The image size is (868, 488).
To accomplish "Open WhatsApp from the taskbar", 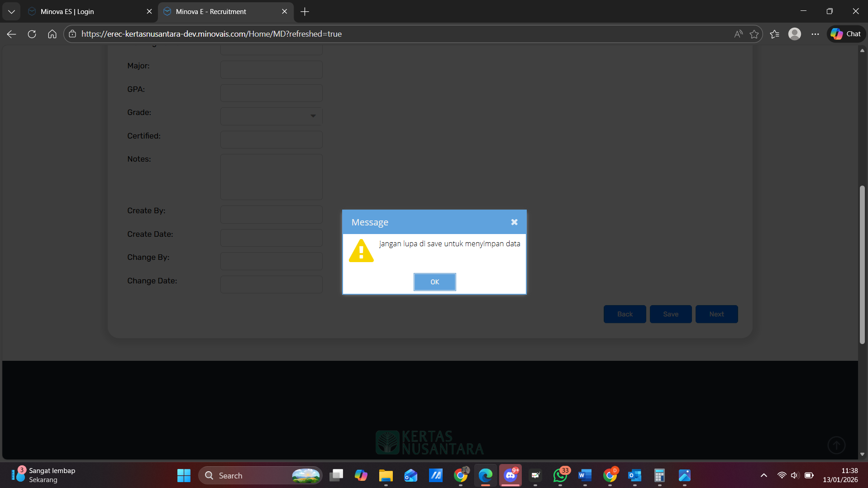I will pyautogui.click(x=560, y=475).
